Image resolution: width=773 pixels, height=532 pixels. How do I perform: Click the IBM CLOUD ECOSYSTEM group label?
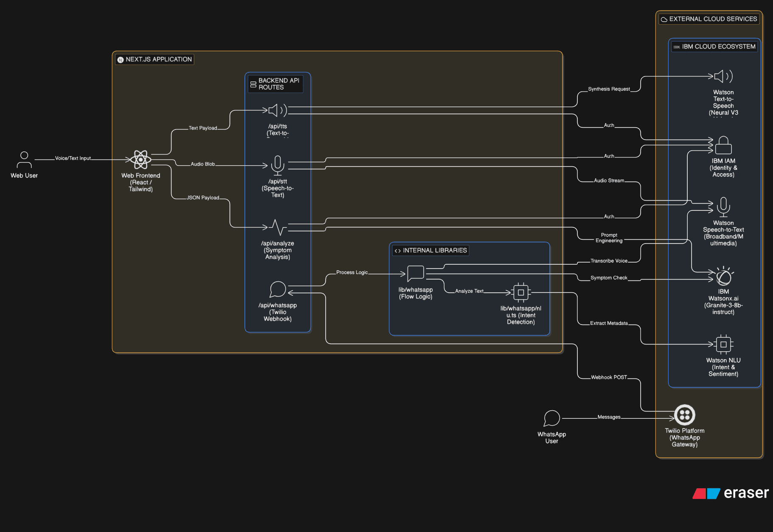714,47
